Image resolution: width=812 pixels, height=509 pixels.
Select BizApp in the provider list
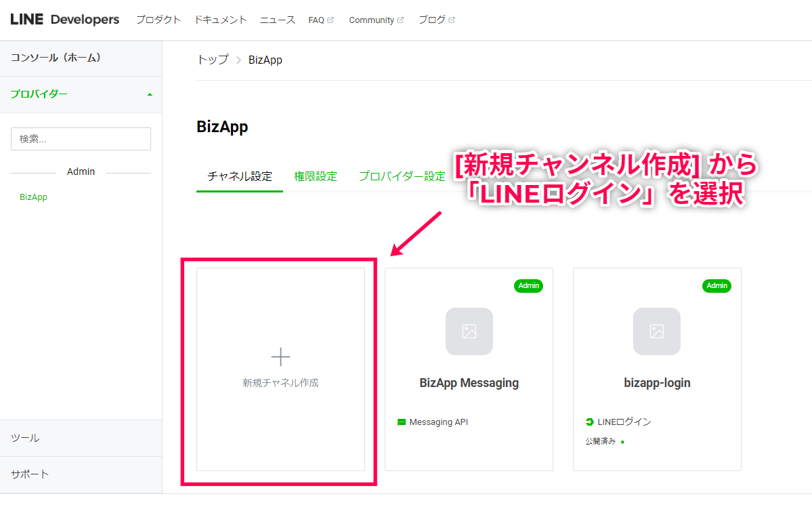[34, 197]
